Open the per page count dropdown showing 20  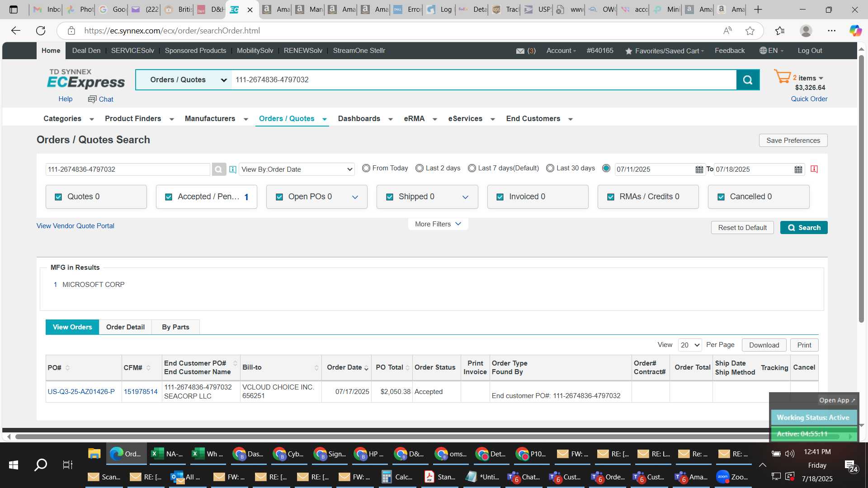point(690,345)
